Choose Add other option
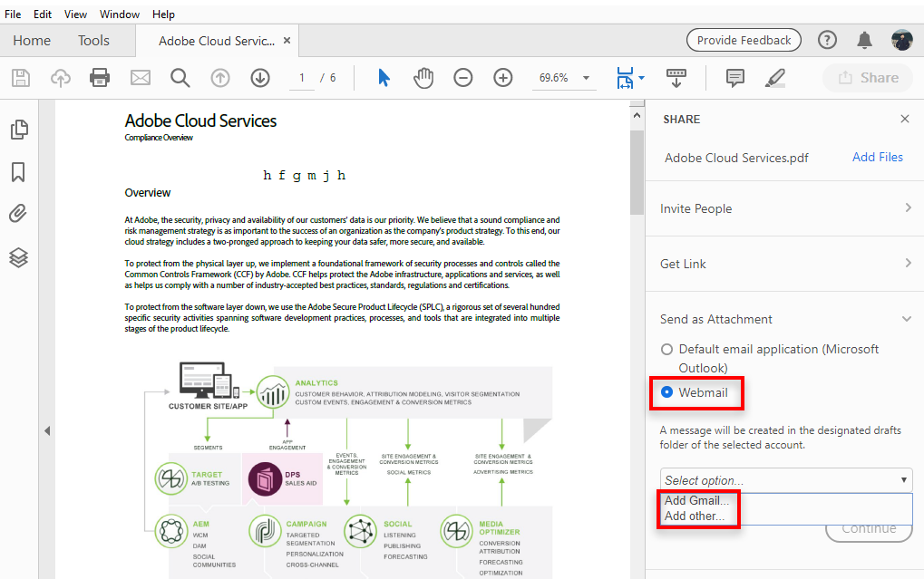The image size is (924, 579). [695, 516]
